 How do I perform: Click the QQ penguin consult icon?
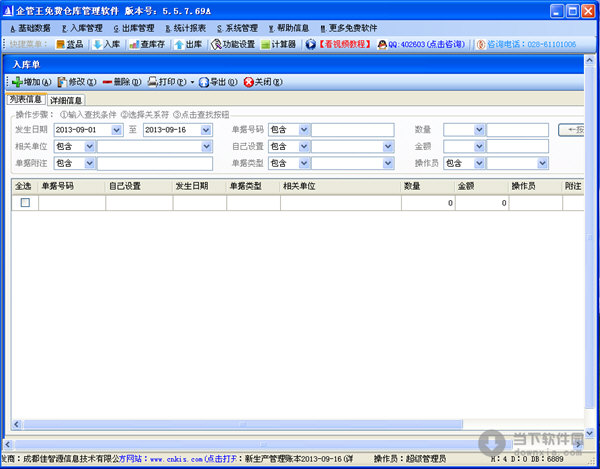coord(382,45)
